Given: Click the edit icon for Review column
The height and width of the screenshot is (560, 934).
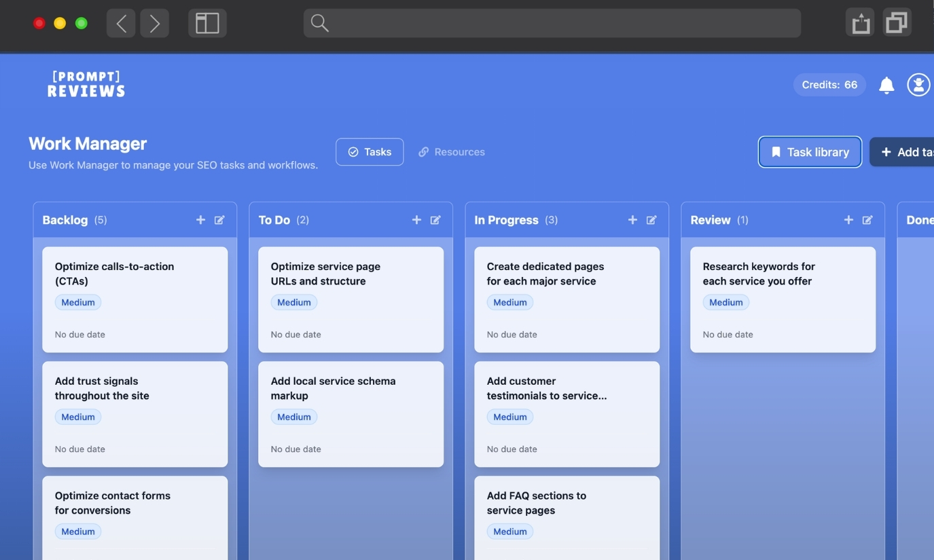Looking at the screenshot, I should pos(867,220).
